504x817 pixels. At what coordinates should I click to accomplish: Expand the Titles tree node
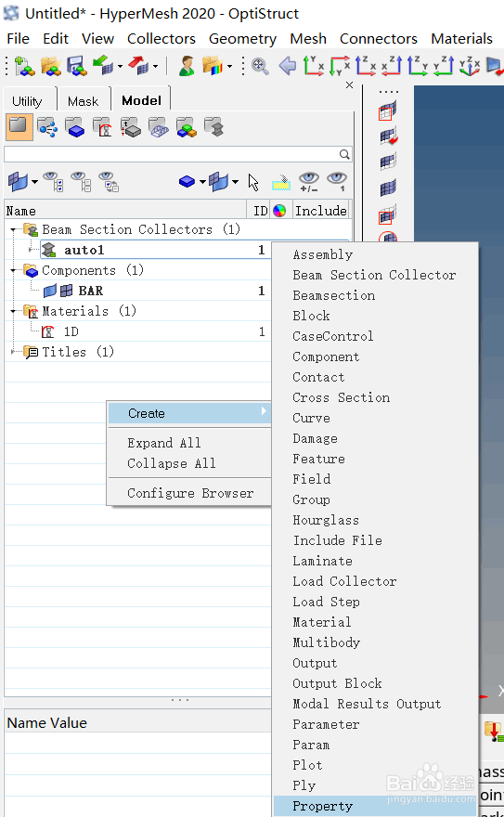pyautogui.click(x=14, y=352)
